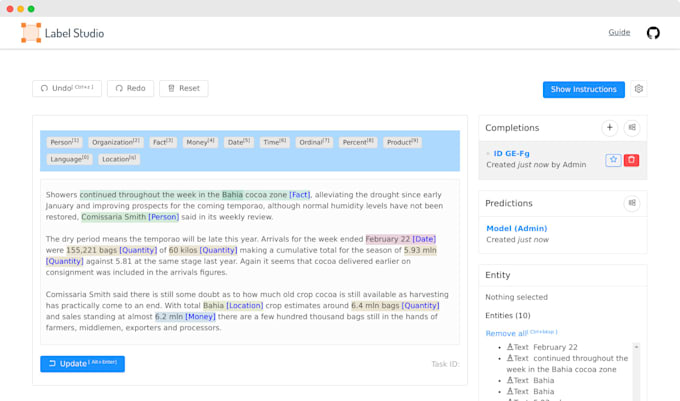
Task: Open settings gear next to Show Instructions
Action: 639,89
